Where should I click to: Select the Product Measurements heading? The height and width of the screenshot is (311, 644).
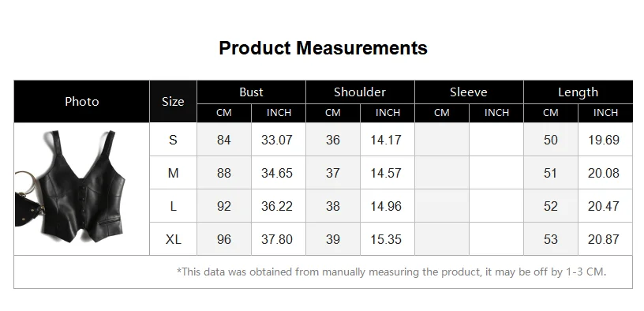coord(323,47)
